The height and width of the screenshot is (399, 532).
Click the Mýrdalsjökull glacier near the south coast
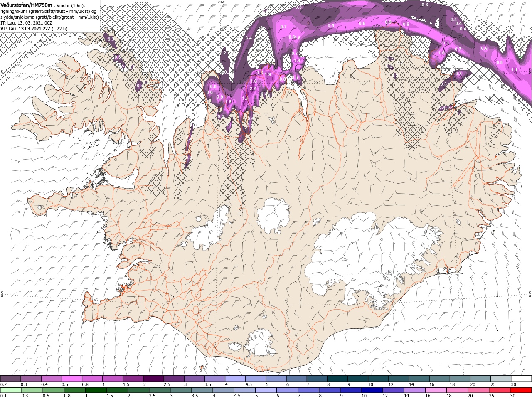261,343
